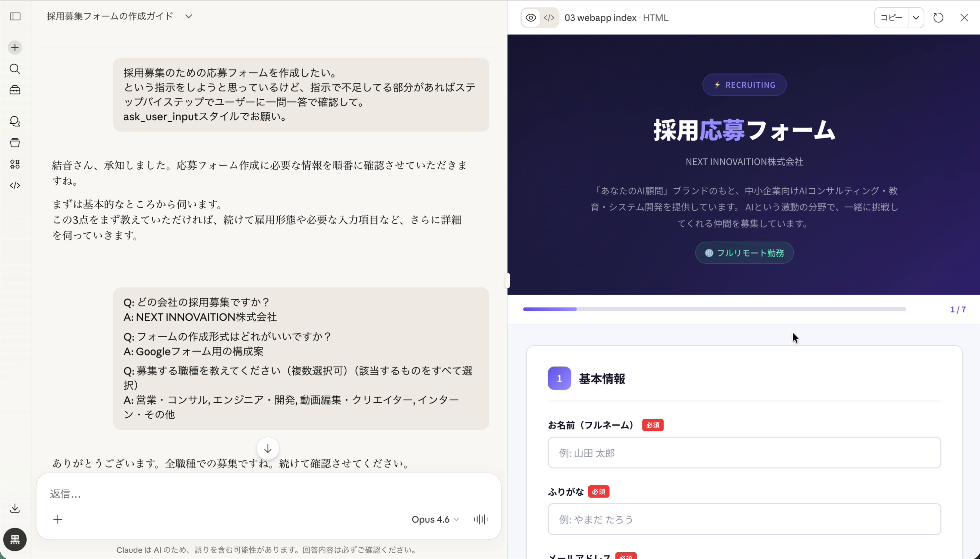Click the 1/7 progress bar under the preview
980x559 pixels.
714,309
